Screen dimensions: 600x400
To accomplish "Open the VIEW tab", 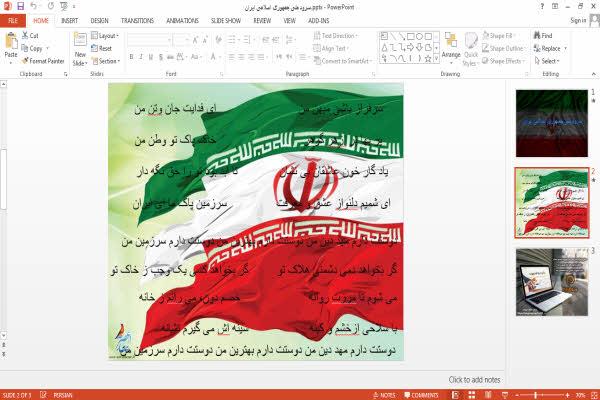I will 290,21.
